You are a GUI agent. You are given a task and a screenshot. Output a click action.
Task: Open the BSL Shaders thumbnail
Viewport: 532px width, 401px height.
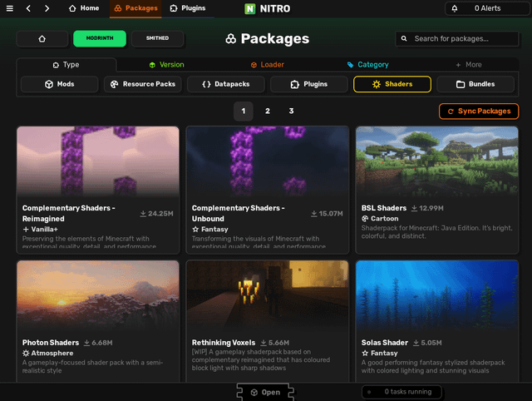pos(436,161)
